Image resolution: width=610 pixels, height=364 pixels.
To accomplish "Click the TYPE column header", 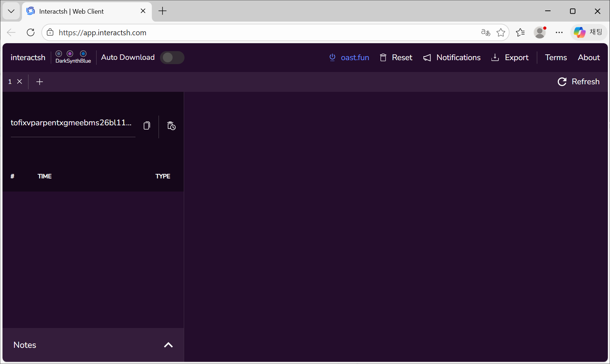I will [163, 176].
